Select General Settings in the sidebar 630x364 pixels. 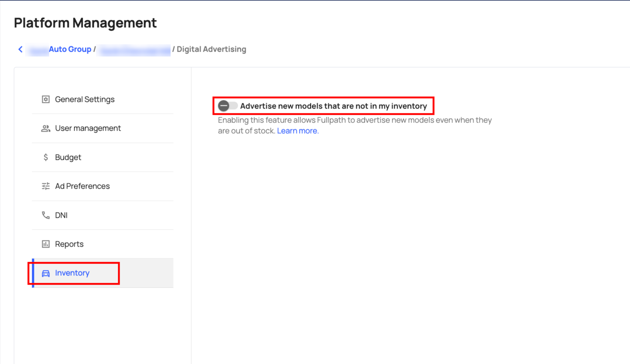point(85,99)
